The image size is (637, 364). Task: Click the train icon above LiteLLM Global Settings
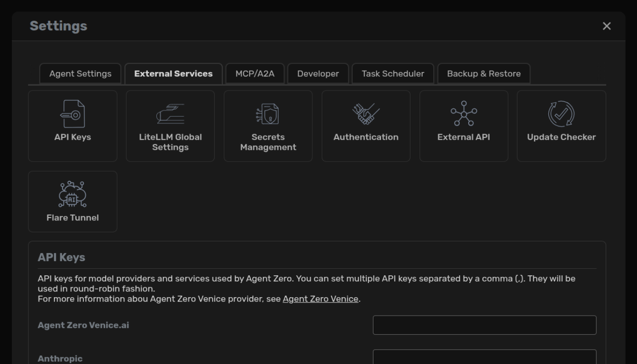pyautogui.click(x=170, y=113)
